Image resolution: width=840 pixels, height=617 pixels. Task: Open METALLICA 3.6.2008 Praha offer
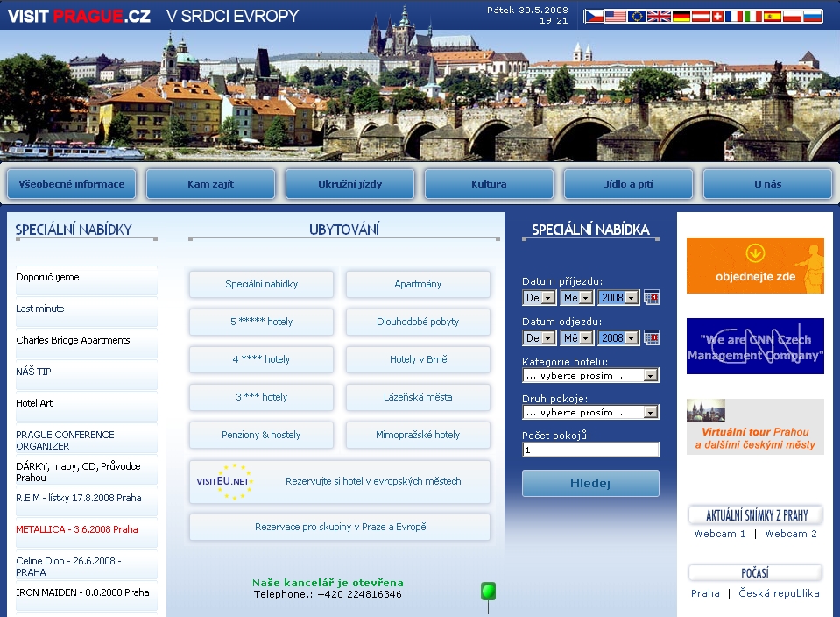[77, 529]
